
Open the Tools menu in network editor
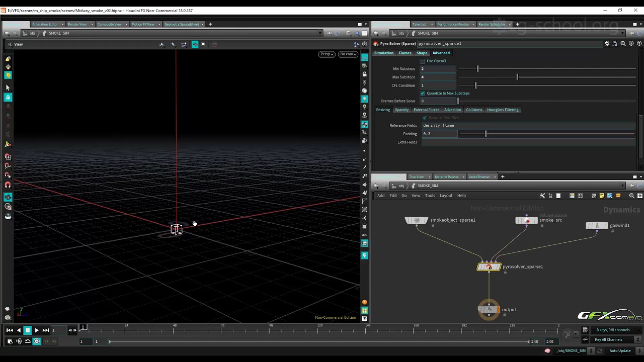coord(430,196)
